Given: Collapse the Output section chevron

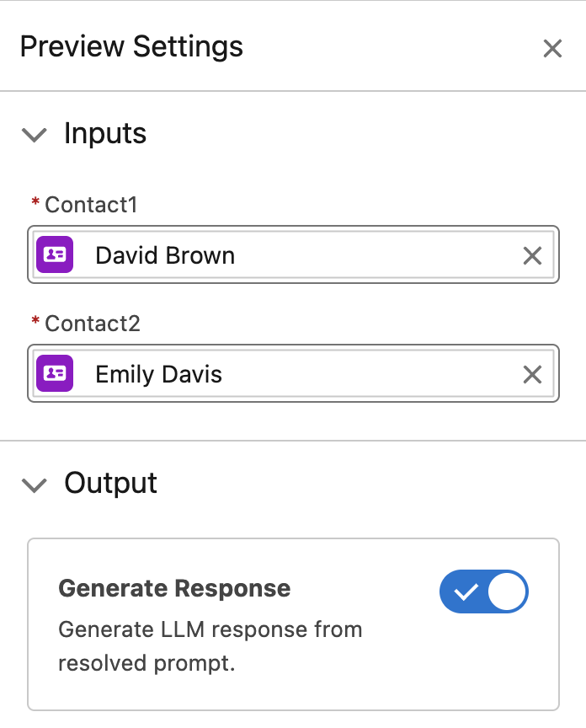Looking at the screenshot, I should point(35,484).
